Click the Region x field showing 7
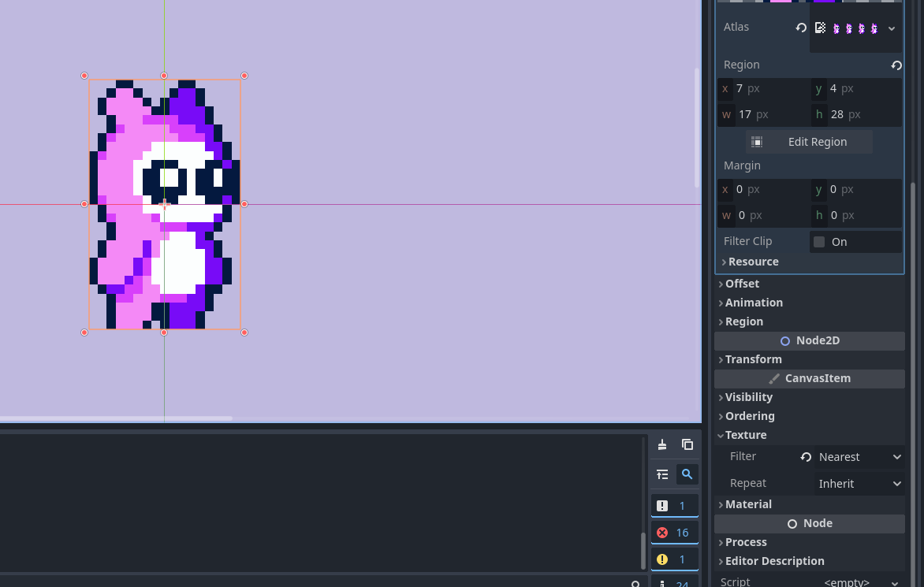This screenshot has width=924, height=587. pos(764,89)
